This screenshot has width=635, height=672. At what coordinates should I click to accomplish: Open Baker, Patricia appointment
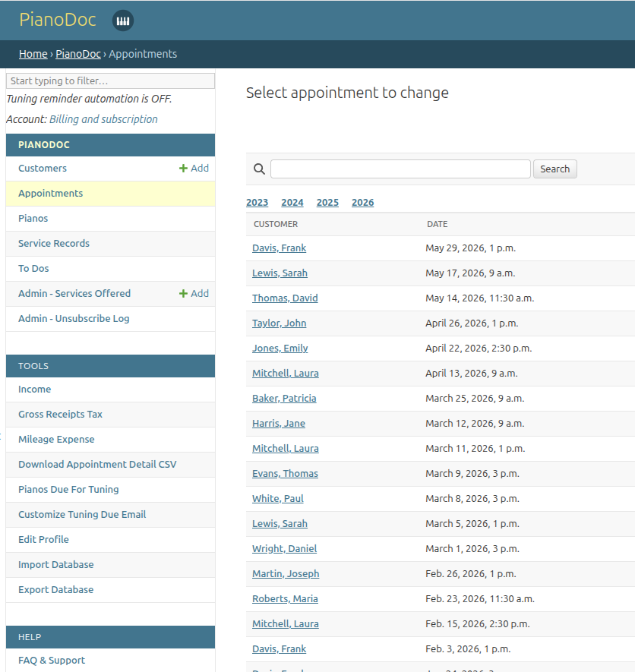tap(284, 399)
